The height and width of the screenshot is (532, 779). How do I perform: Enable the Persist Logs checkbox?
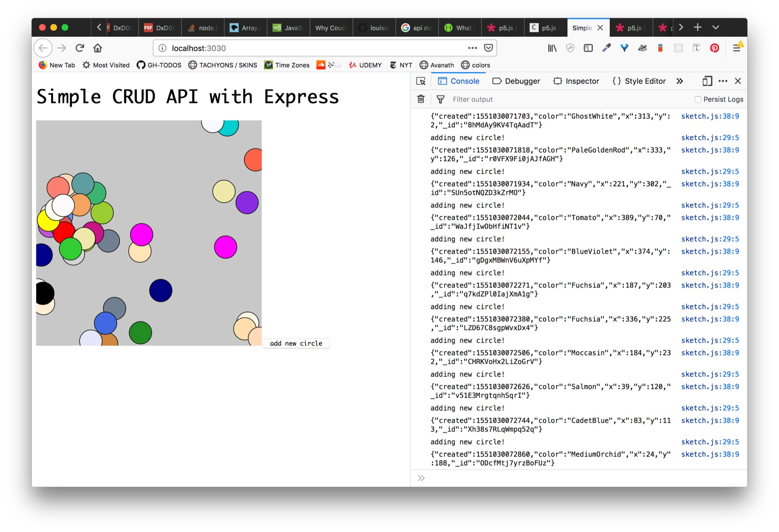point(698,99)
